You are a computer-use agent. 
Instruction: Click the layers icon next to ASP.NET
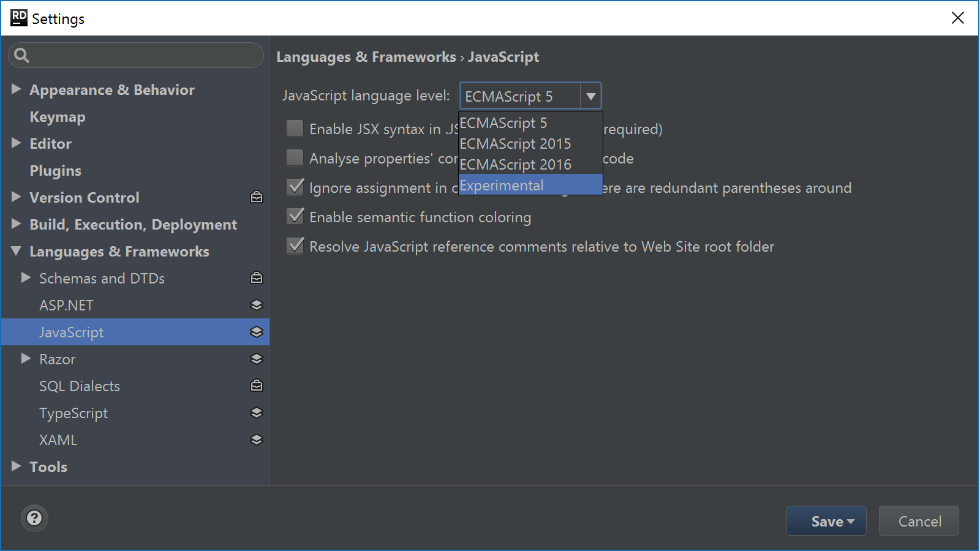click(x=257, y=305)
